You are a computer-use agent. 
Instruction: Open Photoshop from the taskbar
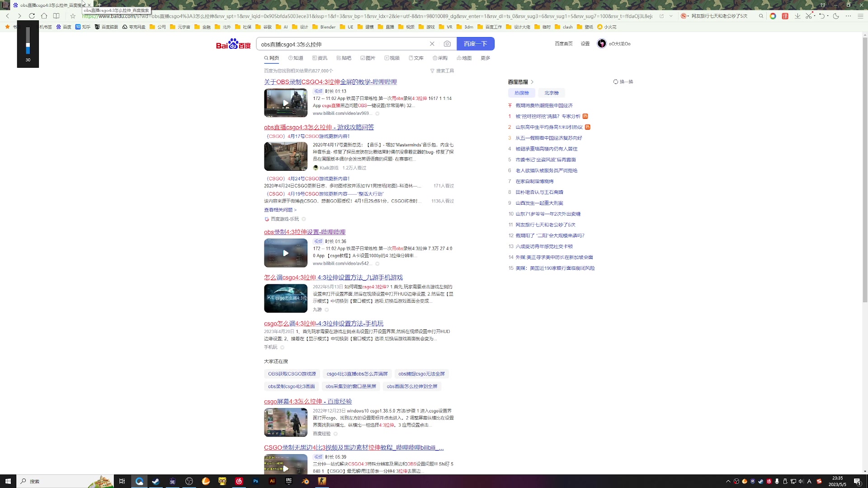[256, 481]
